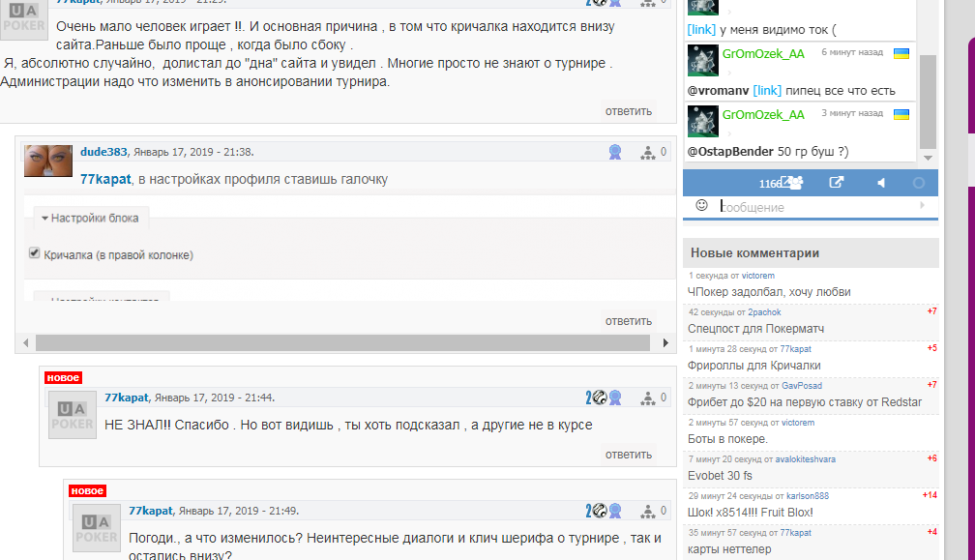The width and height of the screenshot is (975, 560).
Task: Click the horizontal scrollbar right arrow
Action: tap(665, 342)
